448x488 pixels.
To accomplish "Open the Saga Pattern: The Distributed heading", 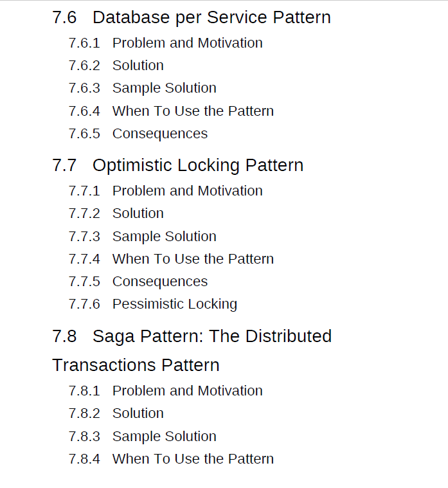I will pyautogui.click(x=211, y=336).
